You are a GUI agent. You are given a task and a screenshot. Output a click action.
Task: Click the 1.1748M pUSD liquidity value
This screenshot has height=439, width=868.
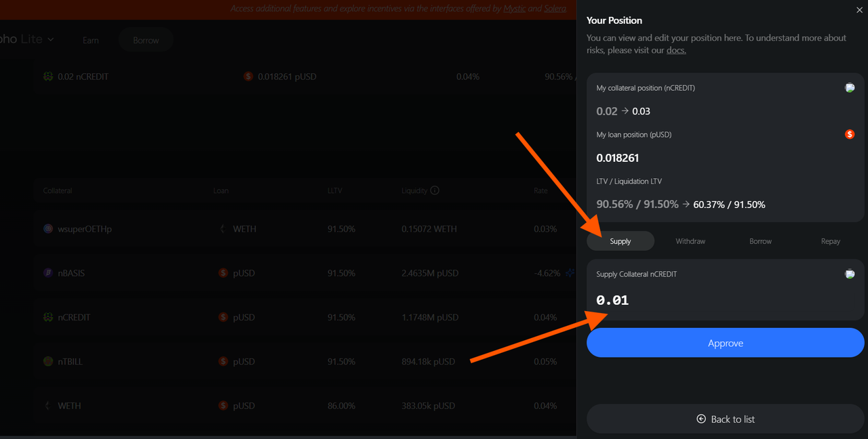[430, 317]
